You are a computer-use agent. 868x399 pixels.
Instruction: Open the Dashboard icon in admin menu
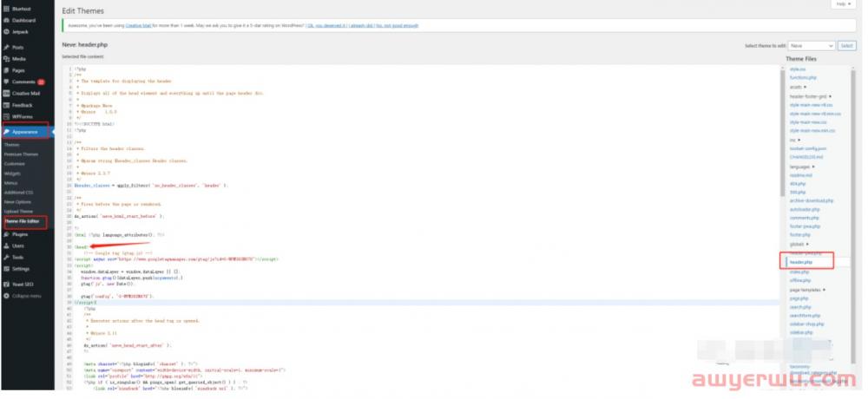coord(6,19)
